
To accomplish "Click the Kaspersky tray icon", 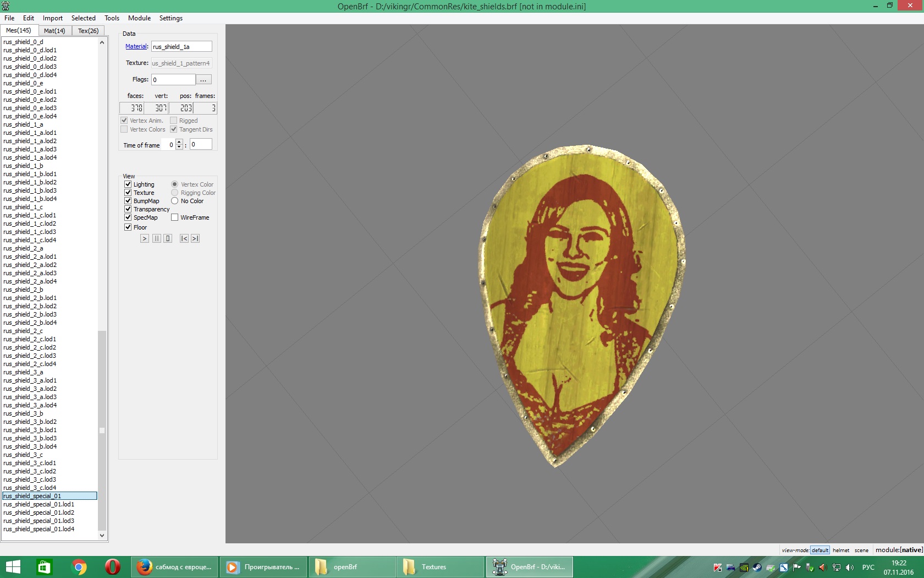I will [717, 568].
